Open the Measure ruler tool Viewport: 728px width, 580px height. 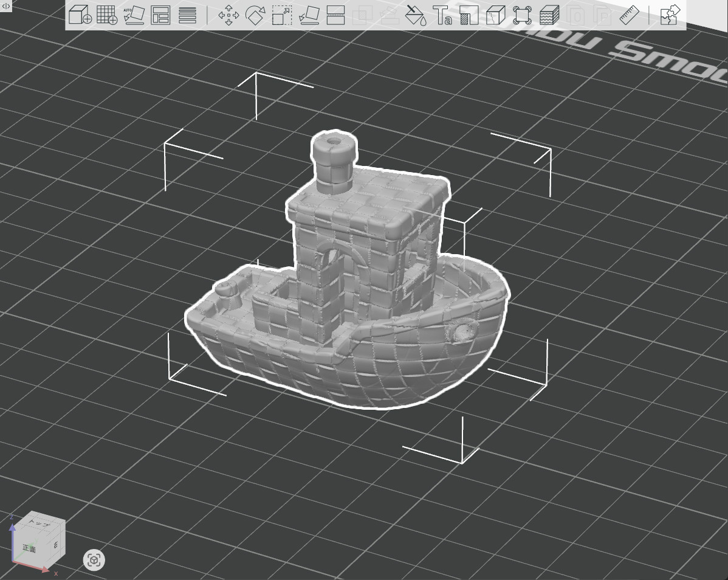pos(630,15)
